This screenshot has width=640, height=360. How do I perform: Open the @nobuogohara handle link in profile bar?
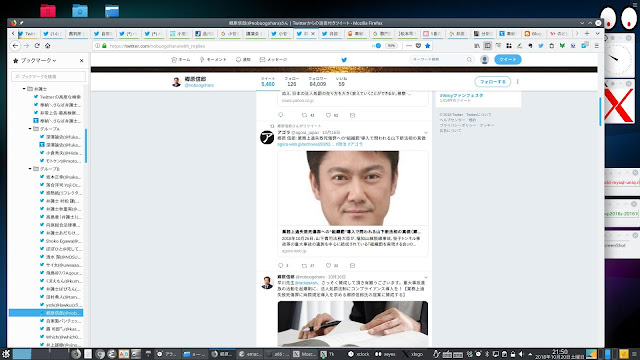click(x=199, y=85)
